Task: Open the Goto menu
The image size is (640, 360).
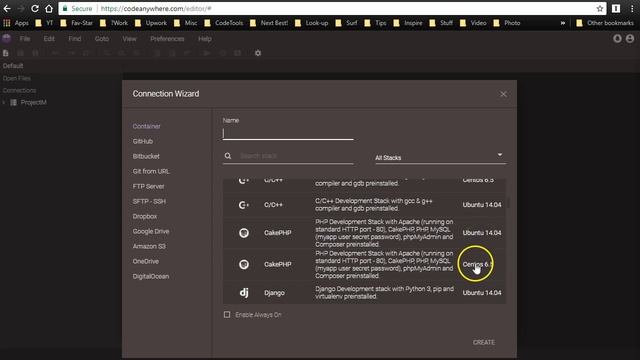Action: tap(102, 39)
